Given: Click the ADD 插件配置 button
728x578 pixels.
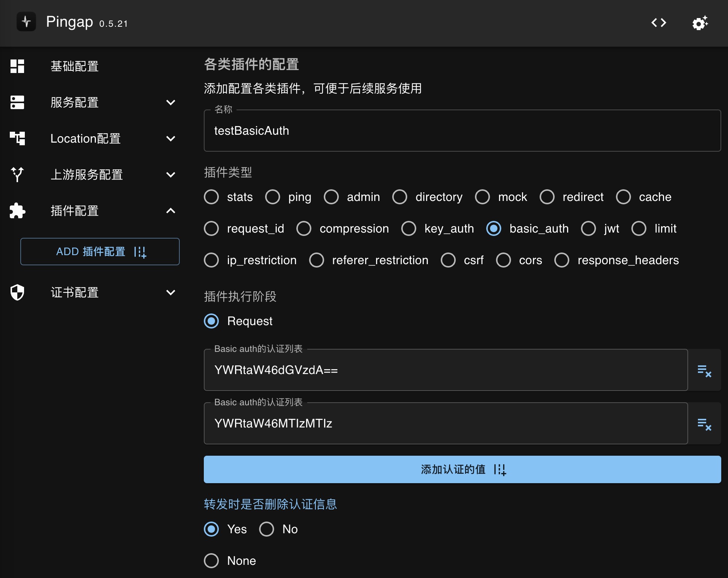Looking at the screenshot, I should 100,251.
